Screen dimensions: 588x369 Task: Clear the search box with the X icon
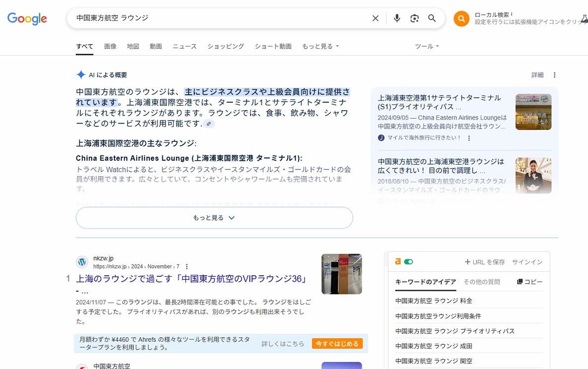click(375, 18)
